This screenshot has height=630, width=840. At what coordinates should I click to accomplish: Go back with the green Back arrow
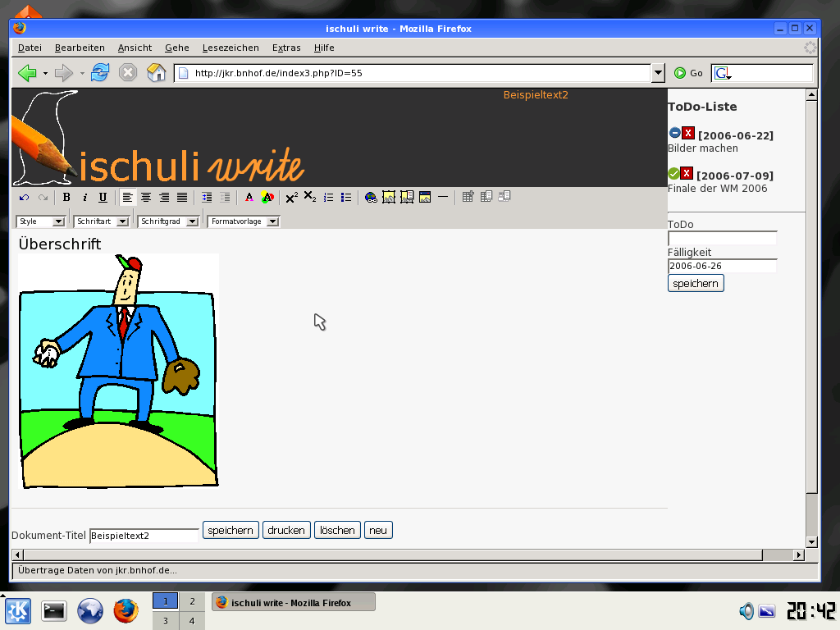click(x=27, y=73)
